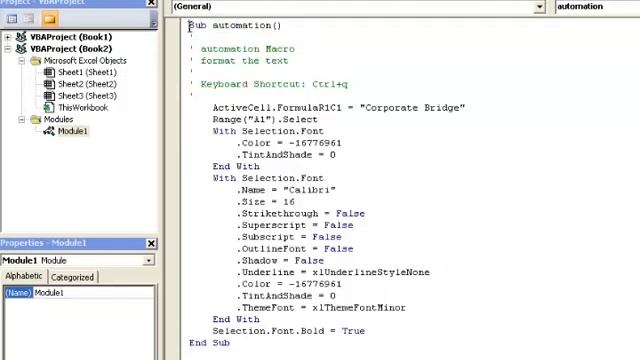Click the Sheet3 worksheet icon
This screenshot has height=360, width=640.
click(49, 96)
